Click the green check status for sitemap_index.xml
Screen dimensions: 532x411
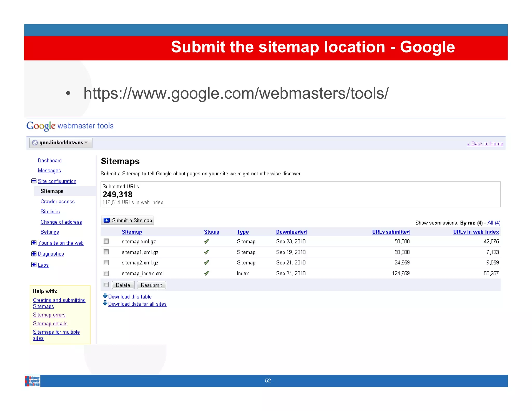[207, 273]
